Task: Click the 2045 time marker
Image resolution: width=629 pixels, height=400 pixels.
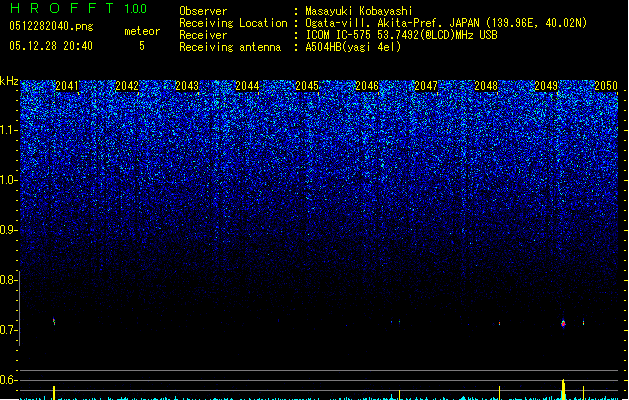Action: [x=307, y=86]
